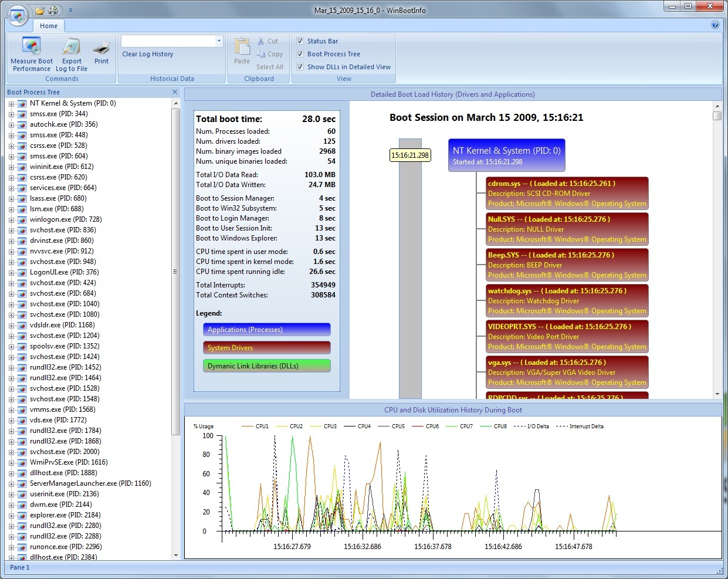Click the Print button in Commands group

101,52
